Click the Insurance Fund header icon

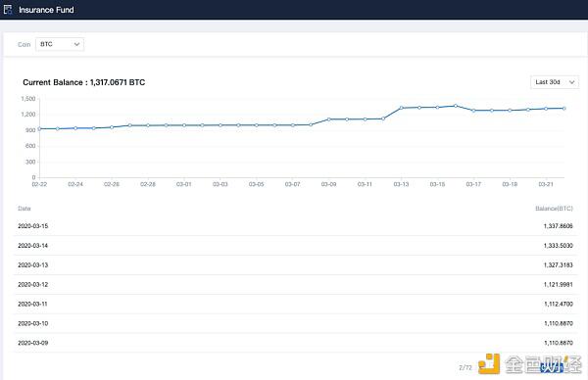click(8, 10)
